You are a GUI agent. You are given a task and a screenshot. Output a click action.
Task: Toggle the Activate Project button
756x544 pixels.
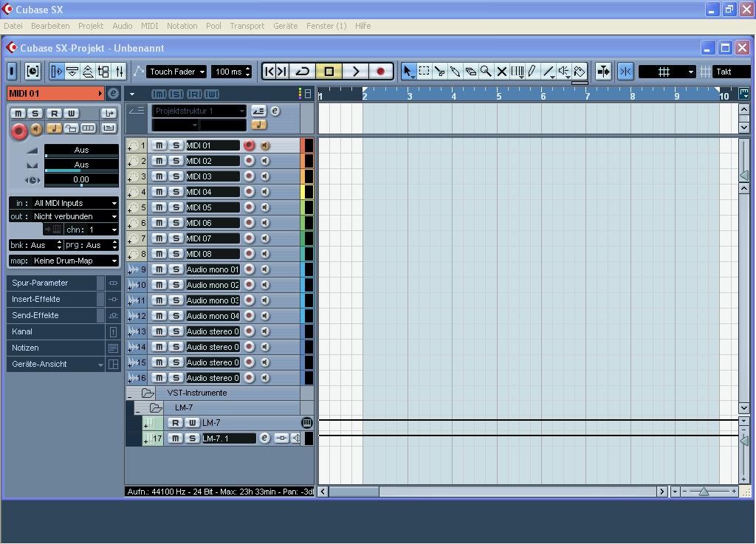(x=12, y=72)
